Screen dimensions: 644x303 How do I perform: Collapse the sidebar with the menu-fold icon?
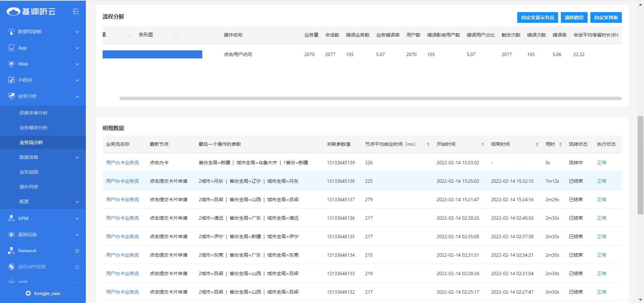(x=76, y=12)
